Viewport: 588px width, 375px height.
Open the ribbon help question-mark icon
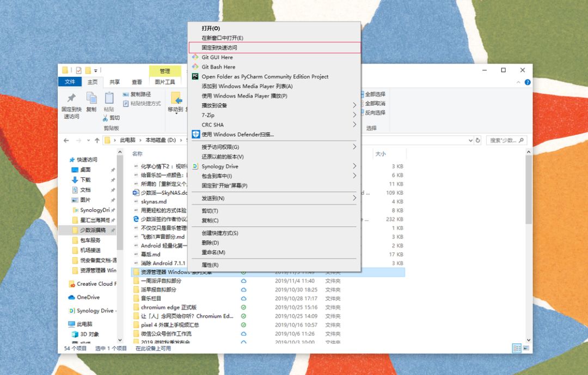point(527,82)
